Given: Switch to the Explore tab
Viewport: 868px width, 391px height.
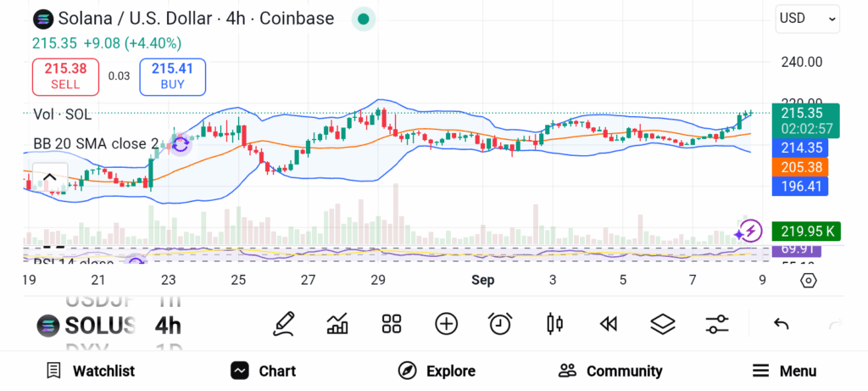Looking at the screenshot, I should coord(437,371).
